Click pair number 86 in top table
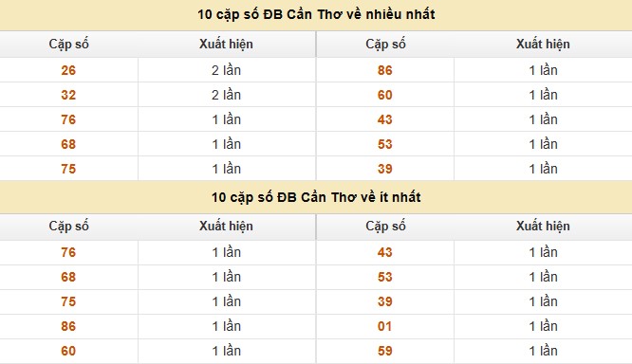The image size is (632, 364). point(385,70)
